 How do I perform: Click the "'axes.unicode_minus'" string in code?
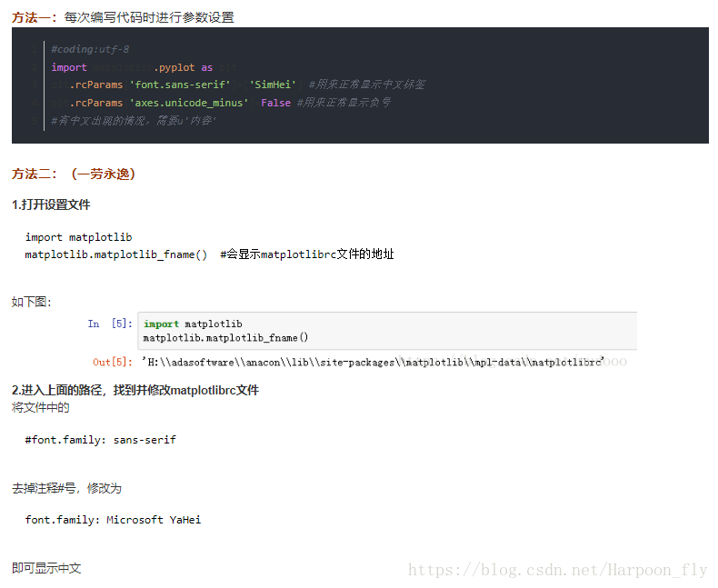click(x=189, y=103)
